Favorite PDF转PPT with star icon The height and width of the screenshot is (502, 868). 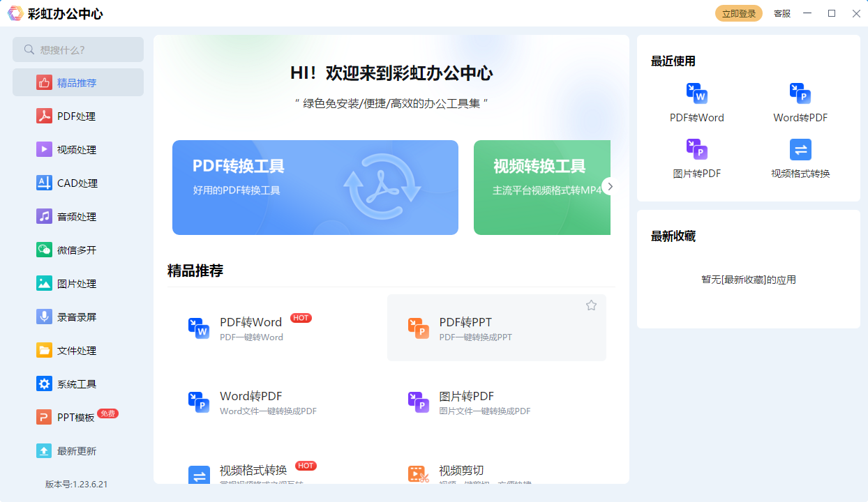point(591,305)
